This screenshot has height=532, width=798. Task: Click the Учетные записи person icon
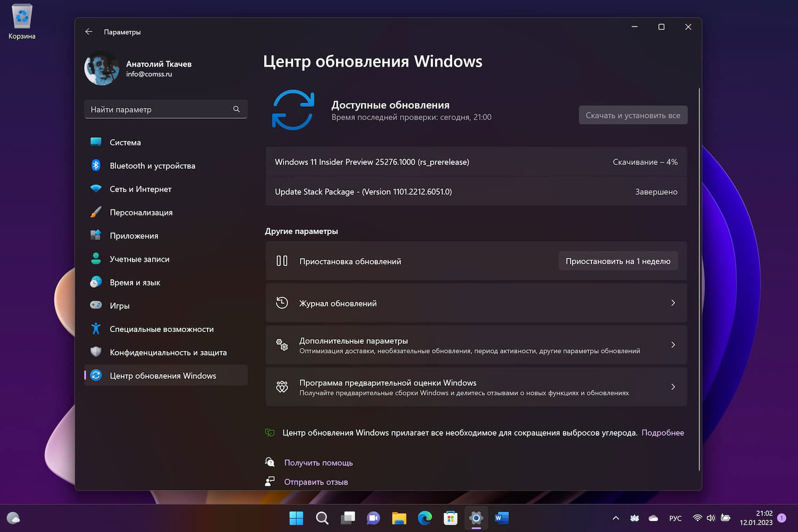[x=96, y=259]
